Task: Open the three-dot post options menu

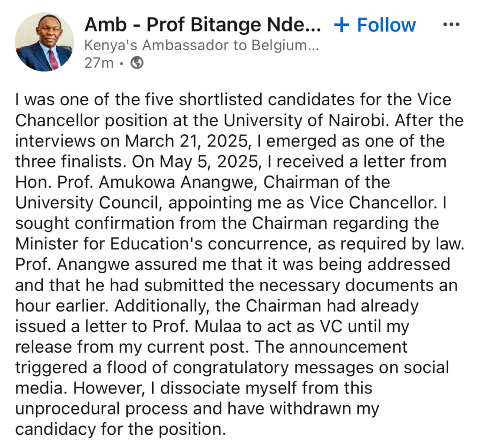Action: 451,24
